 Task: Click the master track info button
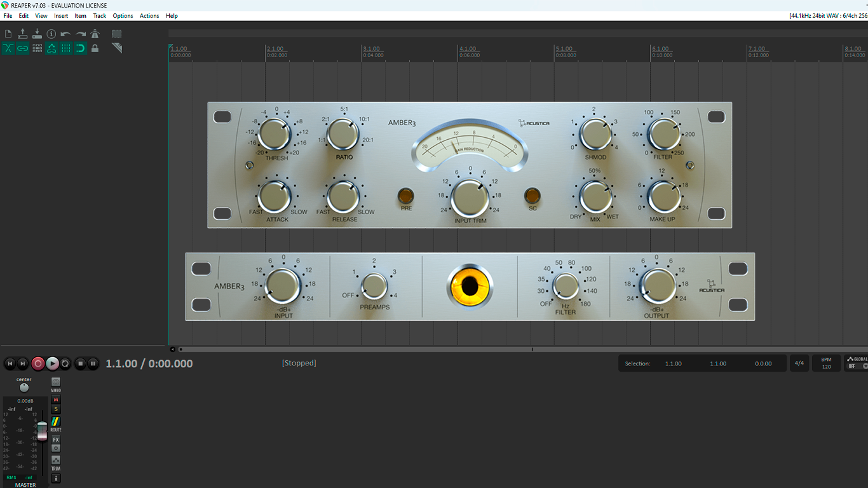click(x=56, y=478)
